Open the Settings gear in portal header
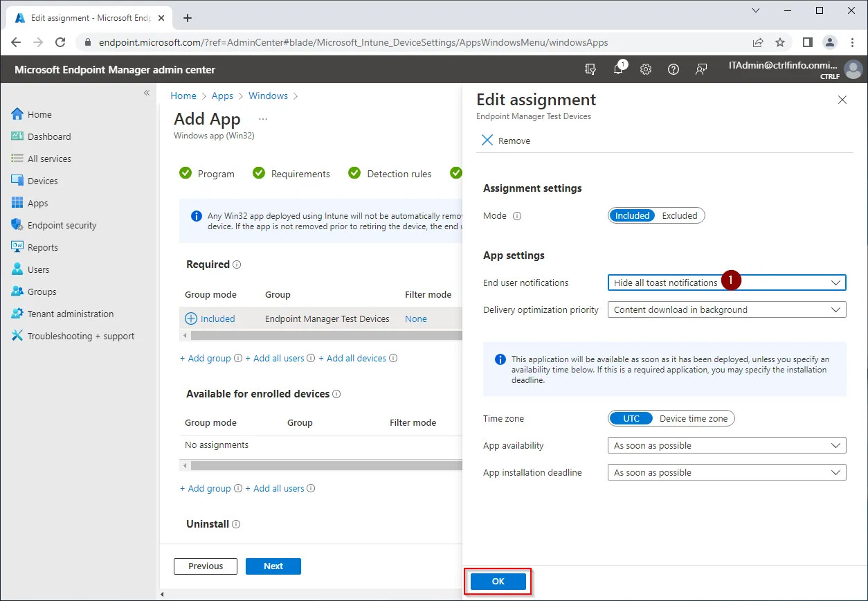 (x=646, y=69)
